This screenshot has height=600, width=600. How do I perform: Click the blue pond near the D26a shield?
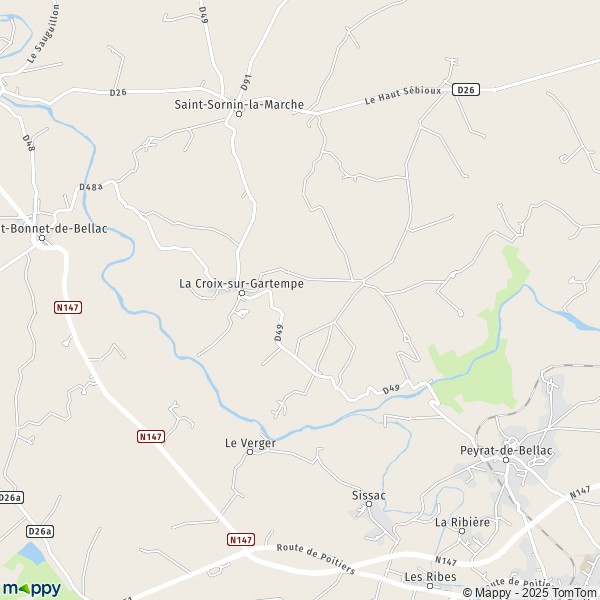pos(32,554)
